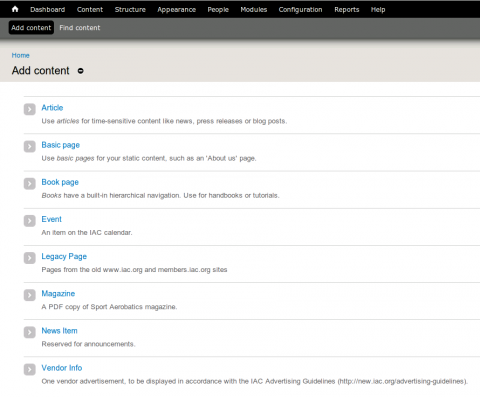480x397 pixels.
Task: Go to Find content shortcut
Action: coord(80,28)
